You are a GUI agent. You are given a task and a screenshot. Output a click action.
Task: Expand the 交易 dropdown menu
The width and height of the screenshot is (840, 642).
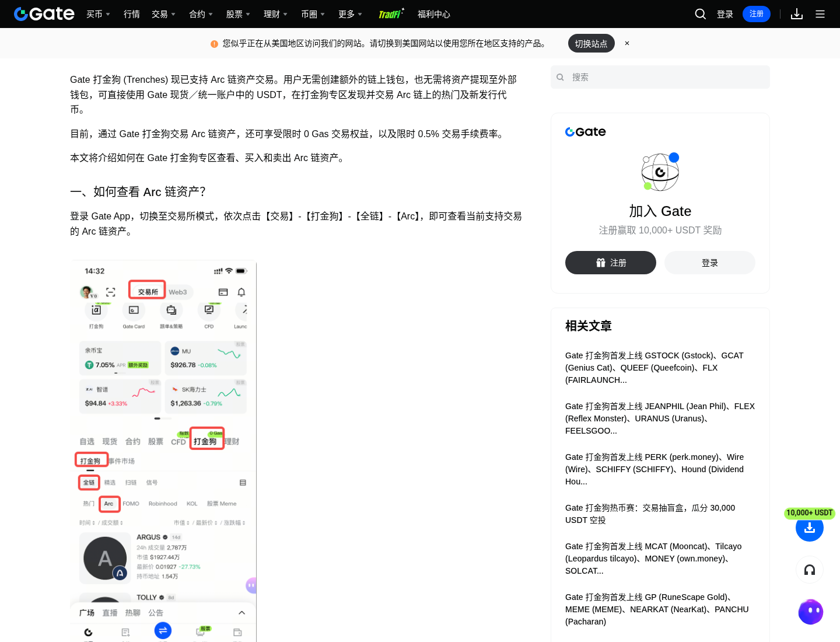click(163, 14)
